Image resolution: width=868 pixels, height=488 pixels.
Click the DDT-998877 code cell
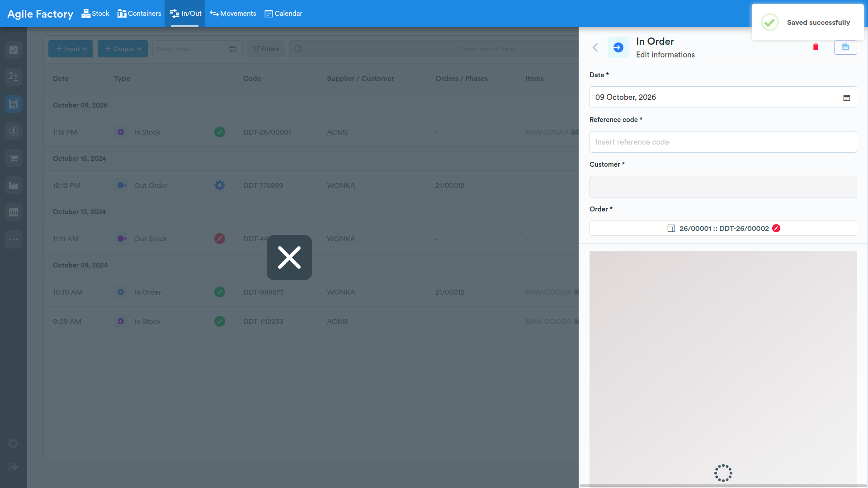[263, 292]
